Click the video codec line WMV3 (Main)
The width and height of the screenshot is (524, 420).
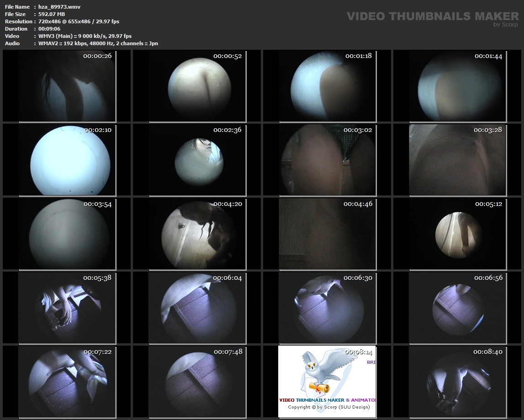click(x=85, y=36)
